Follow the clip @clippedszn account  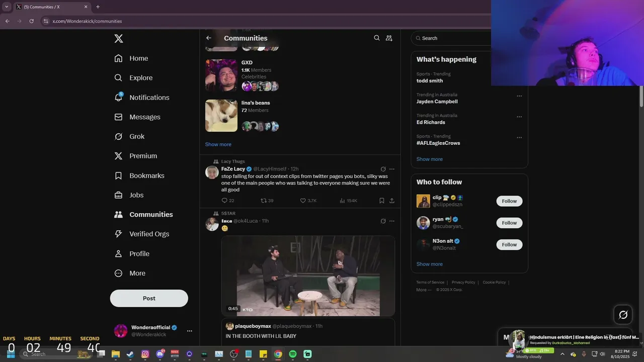tap(509, 201)
